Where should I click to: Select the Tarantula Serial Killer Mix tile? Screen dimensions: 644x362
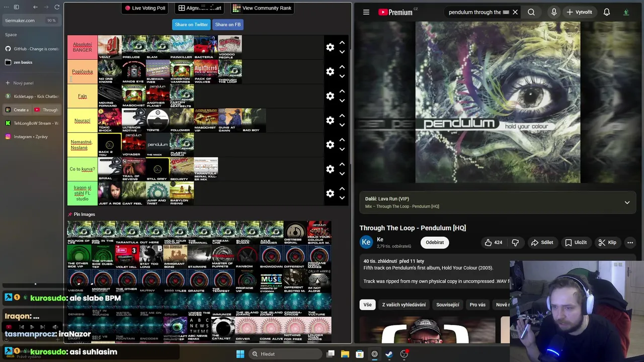(x=206, y=169)
